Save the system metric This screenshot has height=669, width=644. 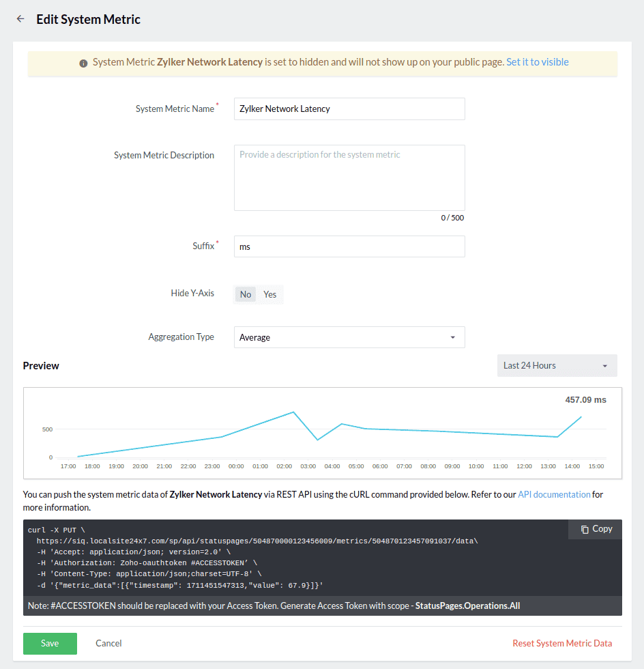coord(50,643)
